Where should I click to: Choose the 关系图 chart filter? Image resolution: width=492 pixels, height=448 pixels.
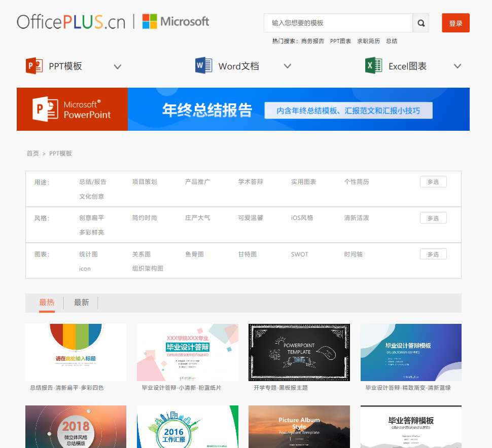(141, 254)
